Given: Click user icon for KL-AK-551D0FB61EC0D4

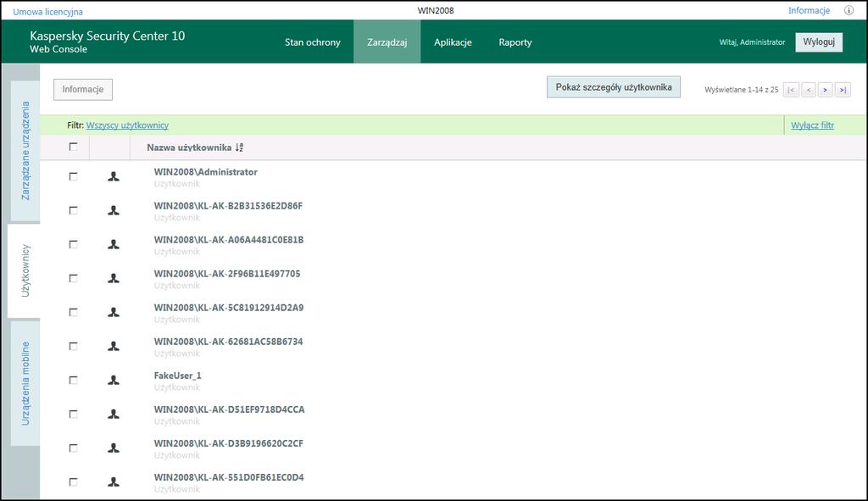Looking at the screenshot, I should (x=114, y=482).
